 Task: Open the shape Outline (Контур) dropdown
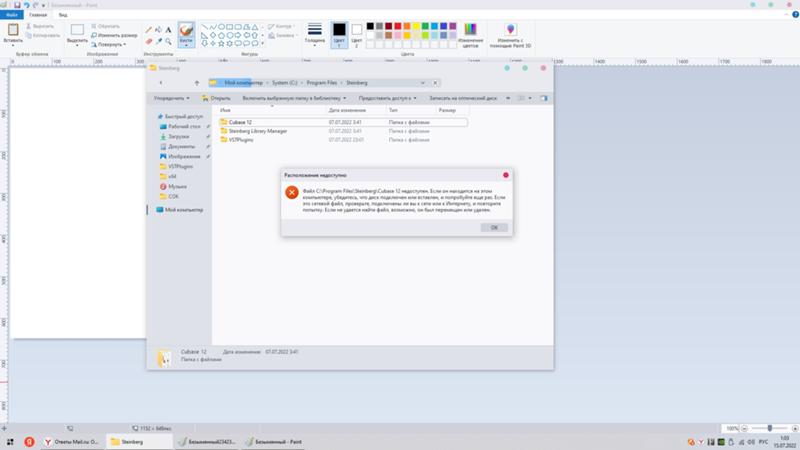281,26
